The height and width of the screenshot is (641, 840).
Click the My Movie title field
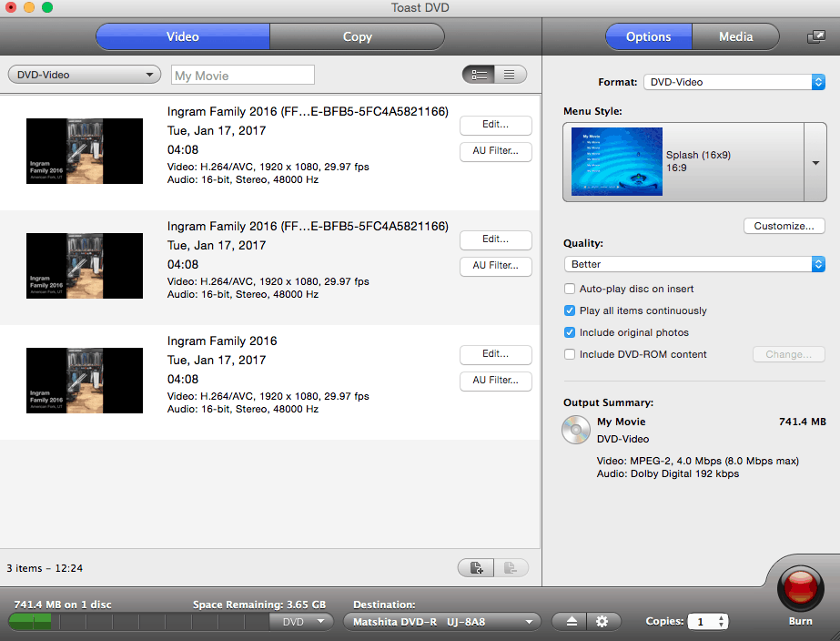(243, 75)
